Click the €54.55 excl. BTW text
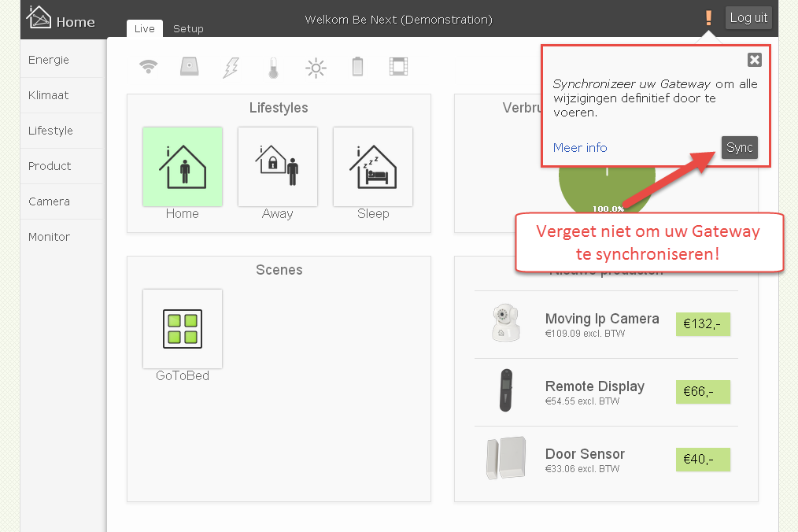The image size is (798, 532). coord(582,401)
